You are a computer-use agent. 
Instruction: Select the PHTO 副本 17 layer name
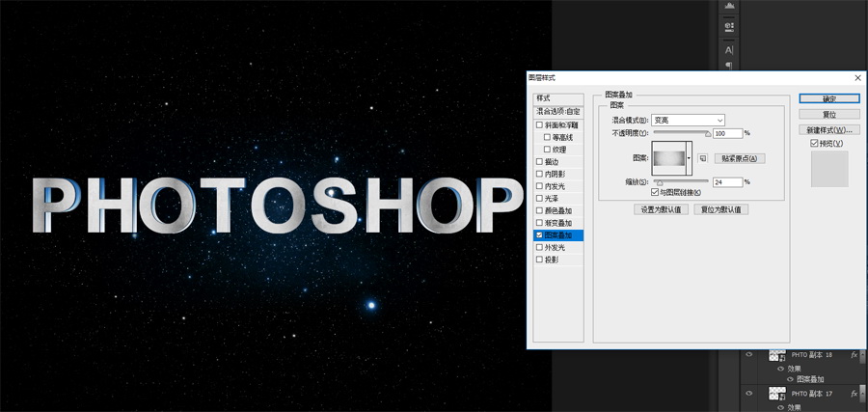click(x=811, y=393)
